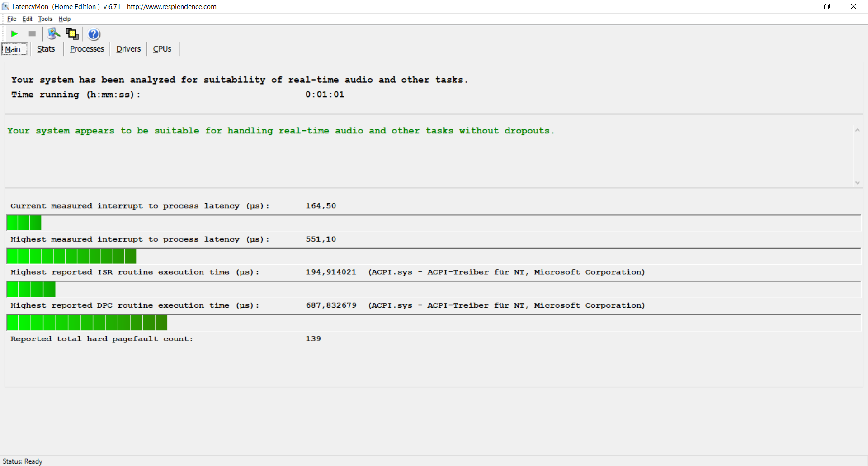Image resolution: width=868 pixels, height=466 pixels.
Task: Open the options icon with monitor and brush
Action: click(54, 34)
